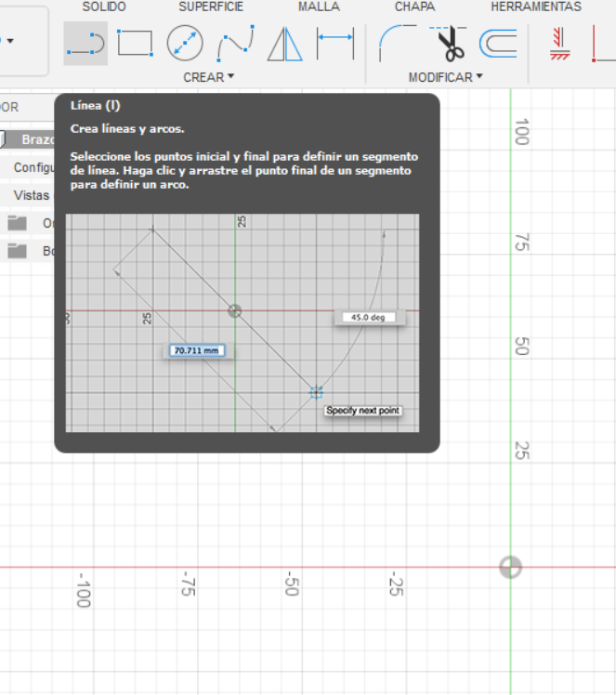The width and height of the screenshot is (616, 695).
Task: Open the MODIFICAR dropdown menu
Action: coord(445,77)
